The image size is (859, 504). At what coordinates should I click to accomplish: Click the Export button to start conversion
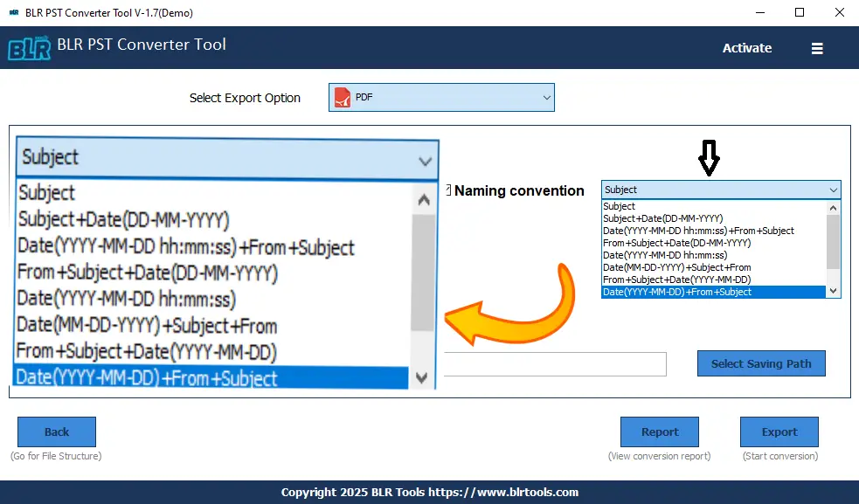point(779,432)
